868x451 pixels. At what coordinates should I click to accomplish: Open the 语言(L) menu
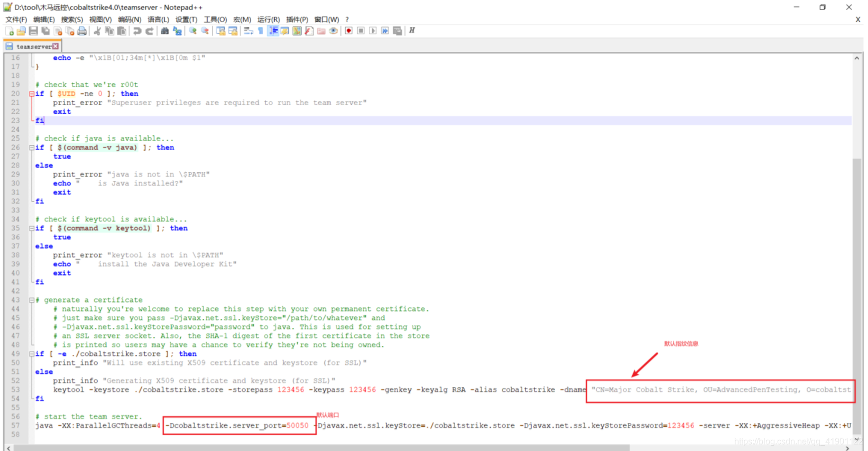point(158,20)
